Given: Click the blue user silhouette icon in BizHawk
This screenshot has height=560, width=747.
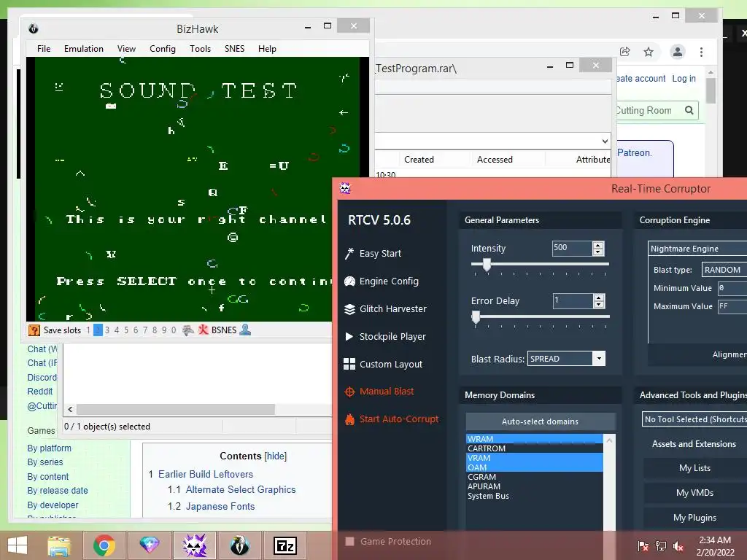Looking at the screenshot, I should pyautogui.click(x=245, y=330).
